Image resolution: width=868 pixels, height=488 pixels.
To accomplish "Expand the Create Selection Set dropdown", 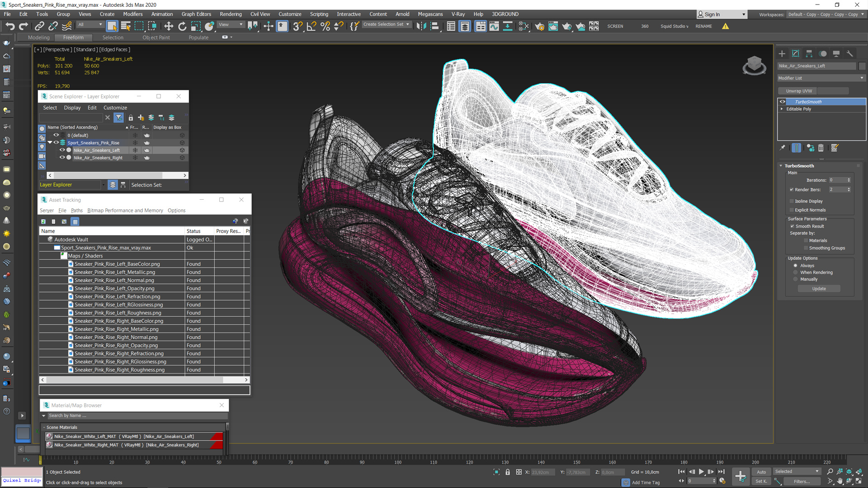I will coord(407,24).
